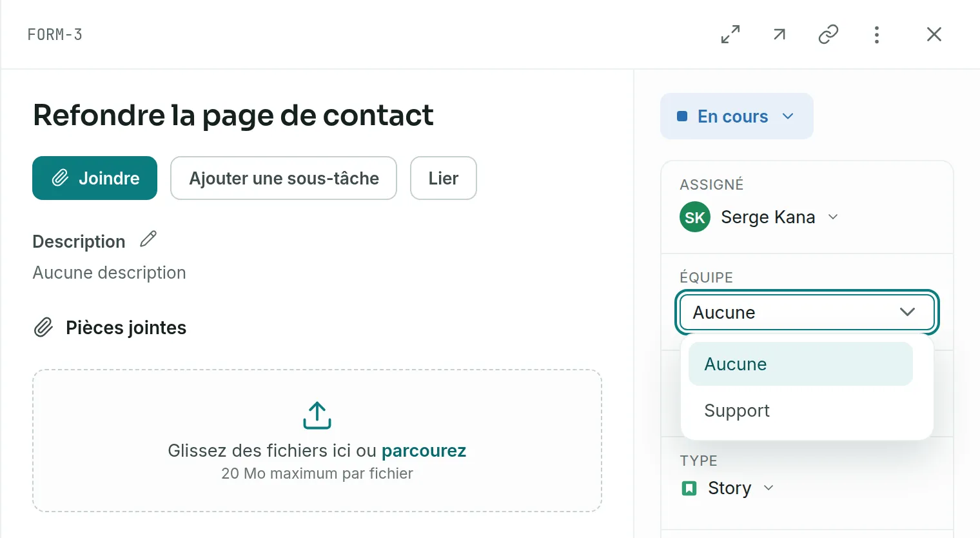Open the Story type dropdown chevron
The width and height of the screenshot is (980, 538).
[769, 488]
